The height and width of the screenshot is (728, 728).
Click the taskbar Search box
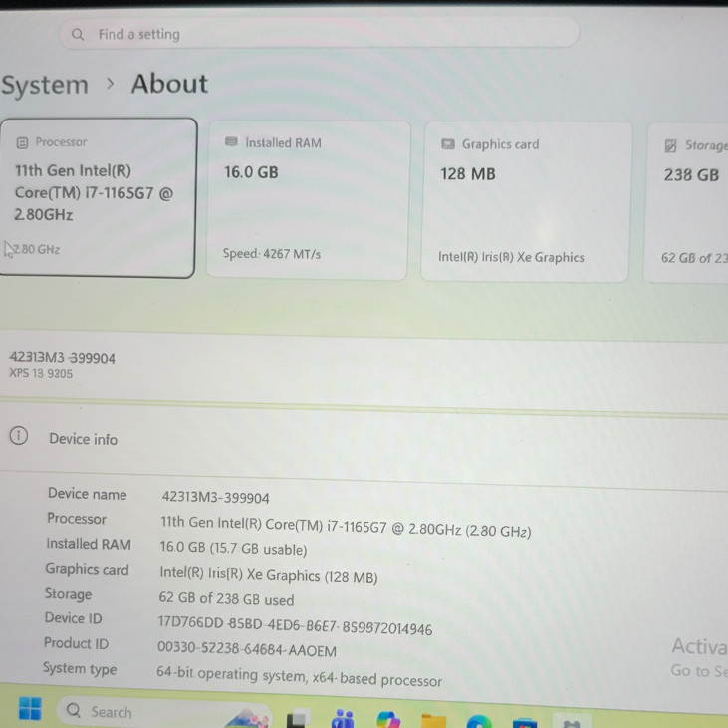(x=163, y=712)
